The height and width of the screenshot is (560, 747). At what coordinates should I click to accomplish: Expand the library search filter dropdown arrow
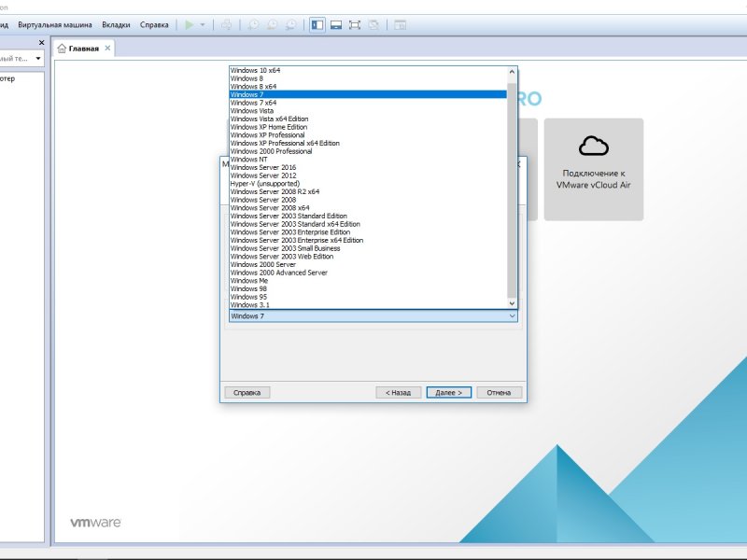point(38,59)
